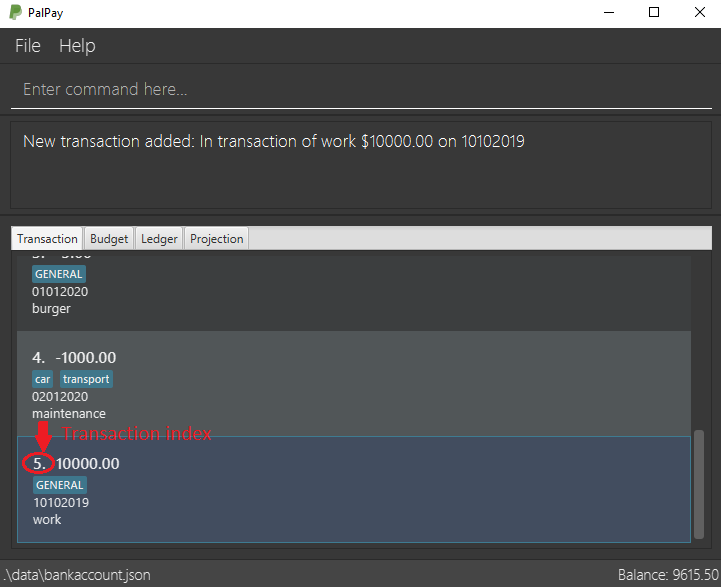The width and height of the screenshot is (721, 587).
Task: Click the Balance 9615.50 status label
Action: [668, 575]
